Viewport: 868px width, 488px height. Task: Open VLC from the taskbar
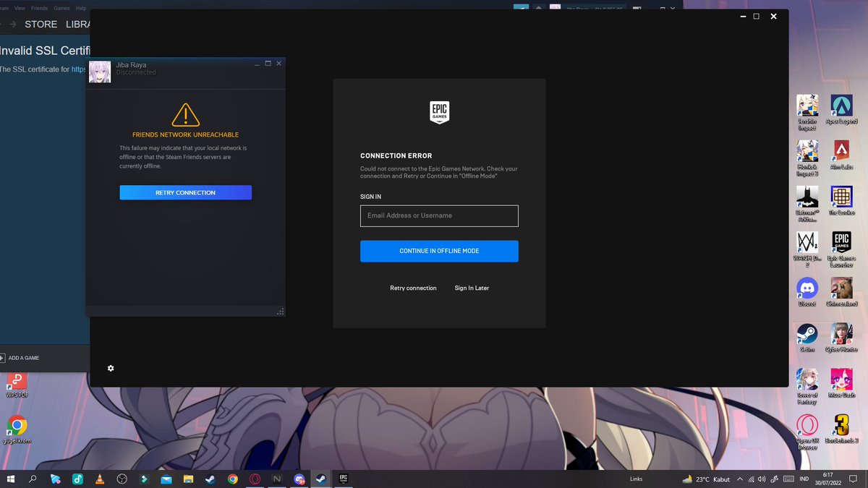pos(100,479)
